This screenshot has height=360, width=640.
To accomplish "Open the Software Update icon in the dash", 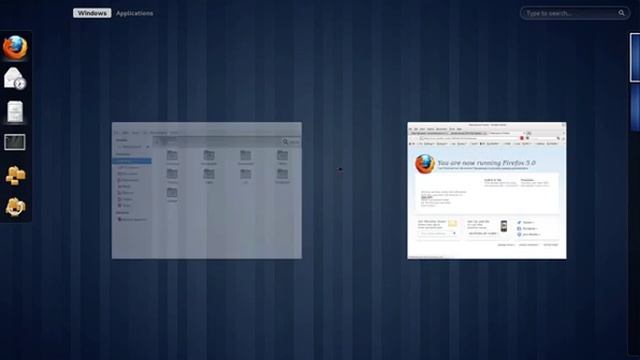I will coord(15,207).
